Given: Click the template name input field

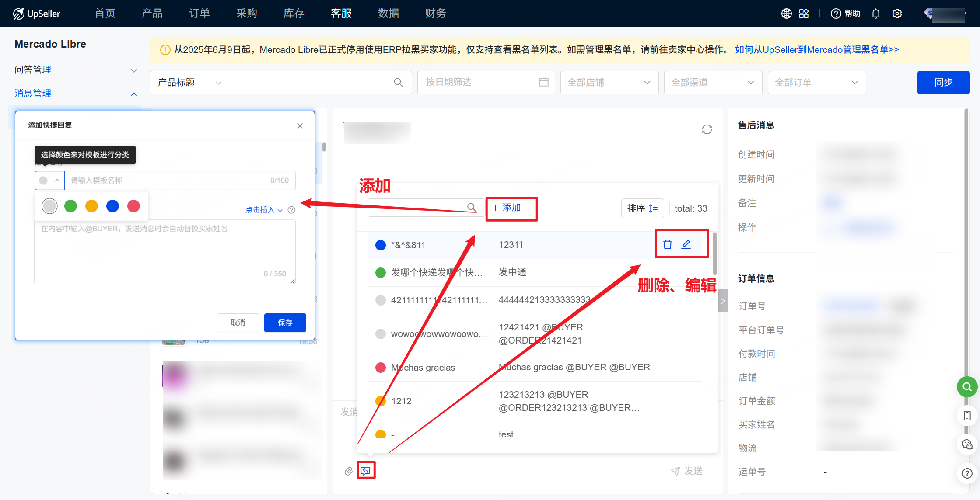Looking at the screenshot, I should click(x=171, y=181).
